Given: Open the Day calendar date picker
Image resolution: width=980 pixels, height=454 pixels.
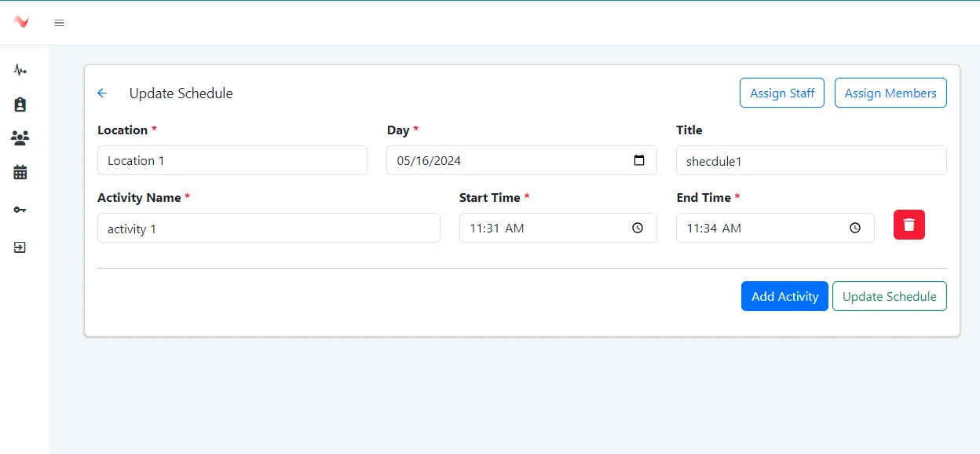Looking at the screenshot, I should tap(639, 160).
